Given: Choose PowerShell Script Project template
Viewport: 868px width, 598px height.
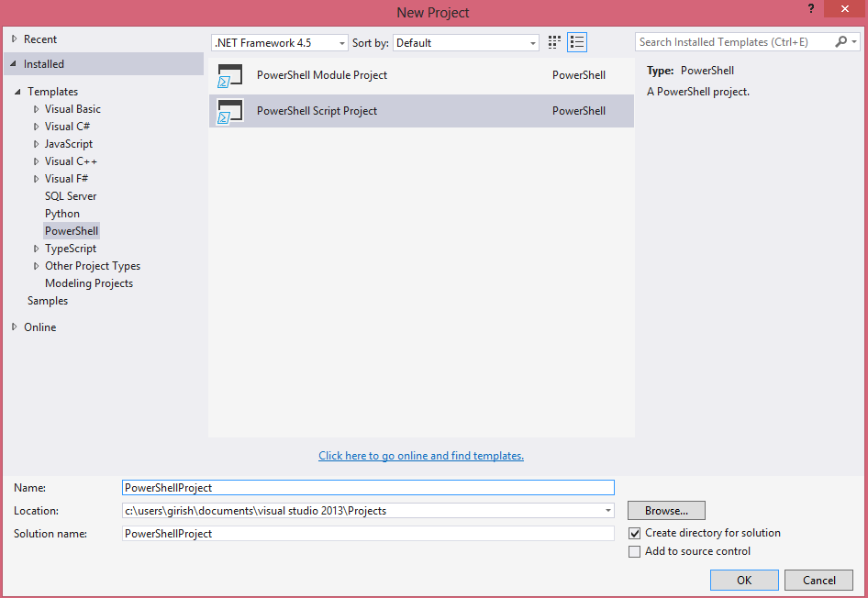Looking at the screenshot, I should pos(421,111).
